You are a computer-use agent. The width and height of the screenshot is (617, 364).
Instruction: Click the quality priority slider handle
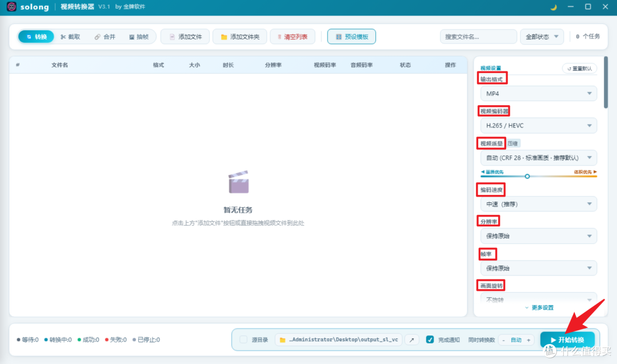[x=527, y=177]
